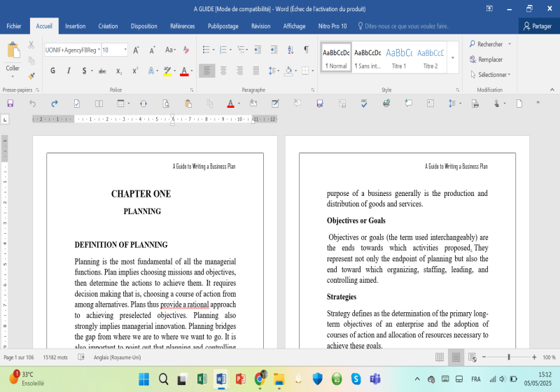Click the Tell me search field
Viewport: 560px width, 392px height.
pos(404,26)
